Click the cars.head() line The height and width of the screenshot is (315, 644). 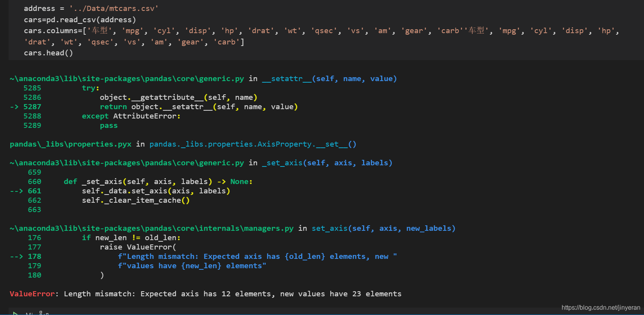(x=48, y=53)
